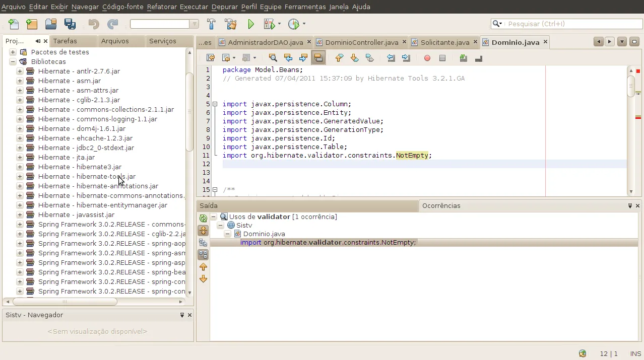The width and height of the screenshot is (644, 360).
Task: Toggle expand-all-nodes button in usages panel
Action: (x=203, y=231)
